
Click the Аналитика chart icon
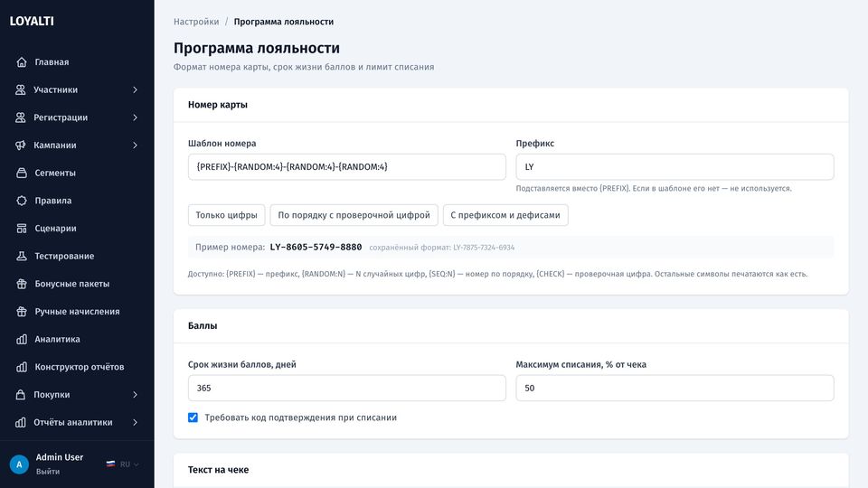[x=22, y=339]
